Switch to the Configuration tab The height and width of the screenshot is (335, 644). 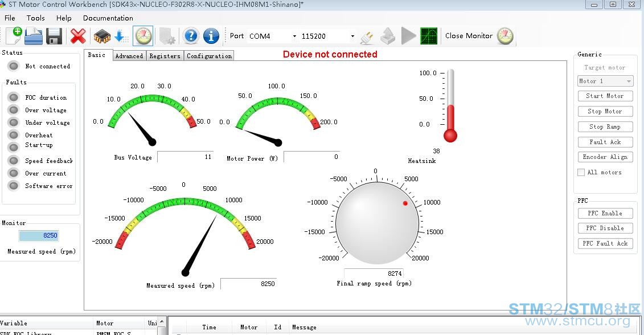pyautogui.click(x=209, y=56)
